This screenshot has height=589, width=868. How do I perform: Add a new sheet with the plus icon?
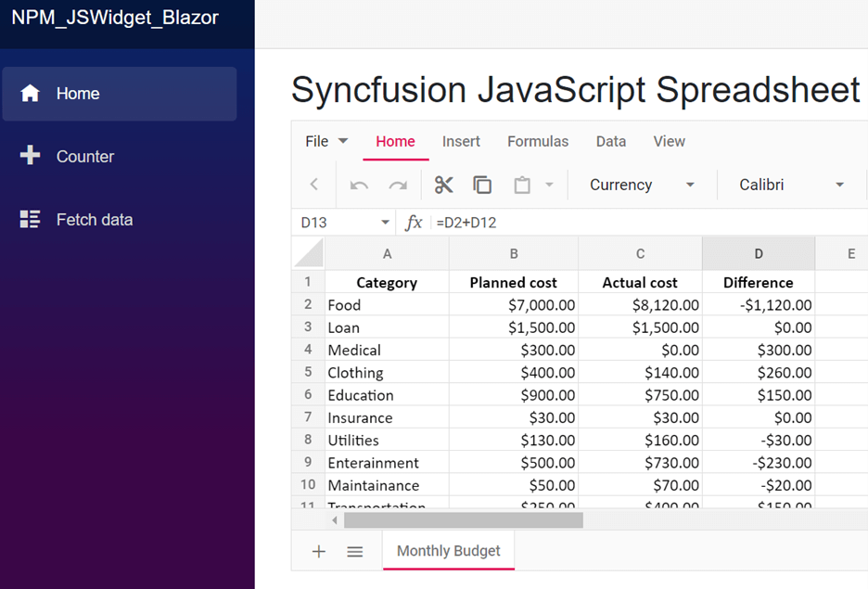(x=318, y=550)
